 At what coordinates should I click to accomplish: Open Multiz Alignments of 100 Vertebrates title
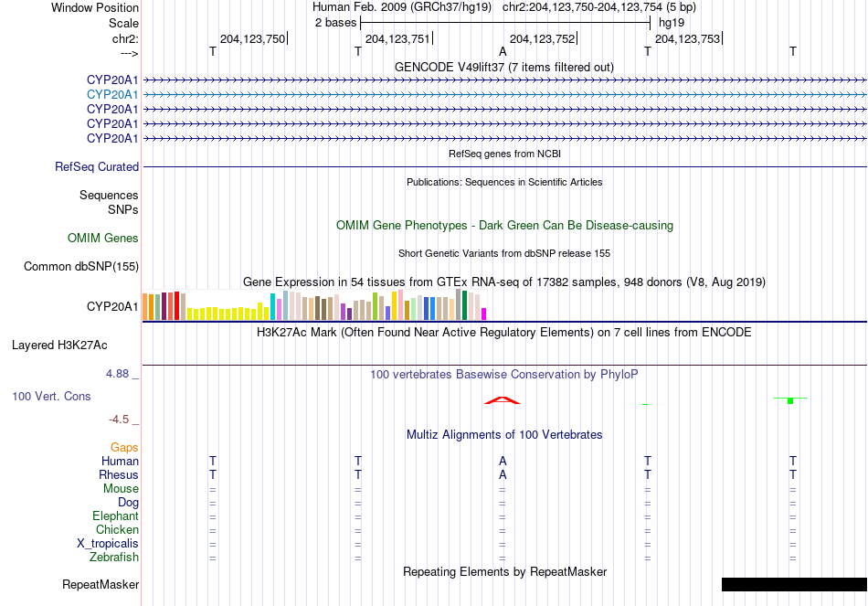click(504, 435)
